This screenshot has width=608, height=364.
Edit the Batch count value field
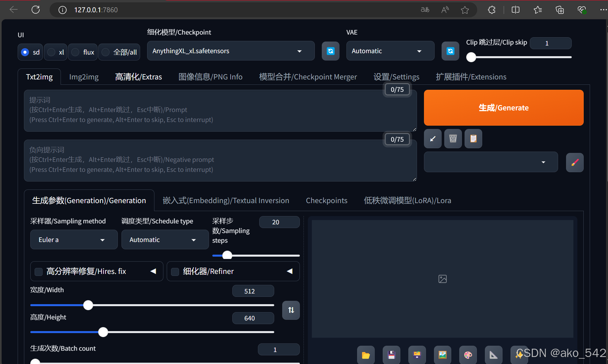[279, 349]
